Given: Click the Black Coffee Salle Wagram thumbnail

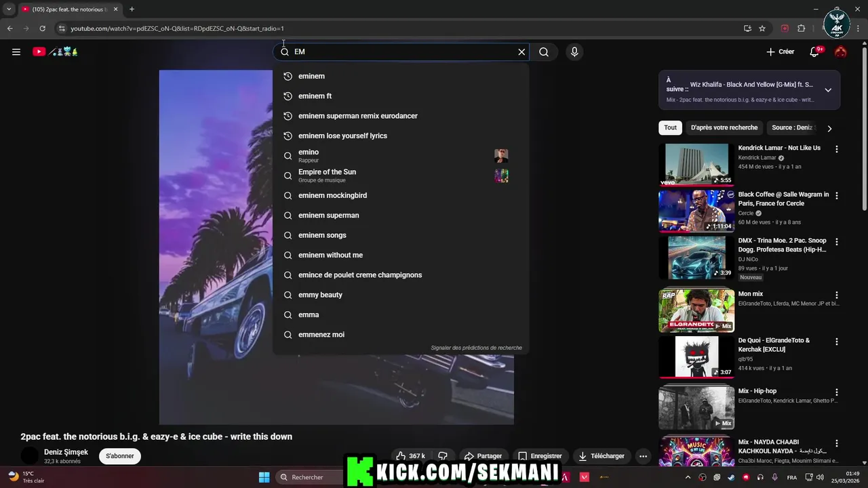Looking at the screenshot, I should 696,211.
